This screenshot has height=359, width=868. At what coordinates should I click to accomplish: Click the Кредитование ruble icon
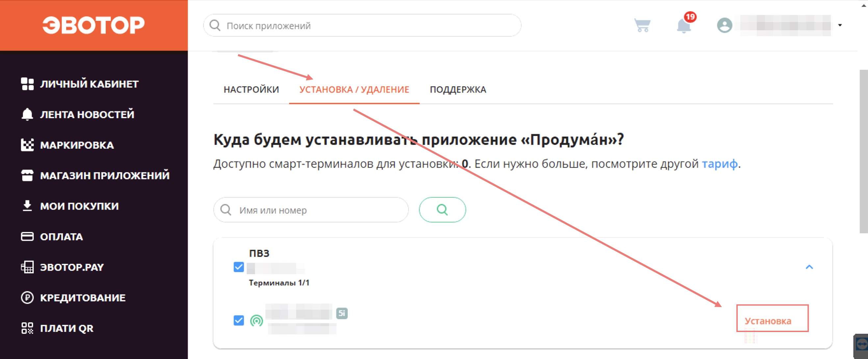tap(27, 298)
